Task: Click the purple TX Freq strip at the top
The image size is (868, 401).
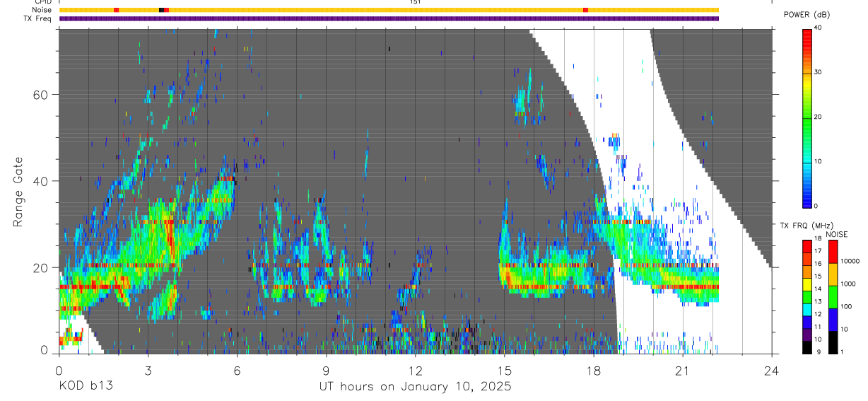Action: click(x=389, y=18)
